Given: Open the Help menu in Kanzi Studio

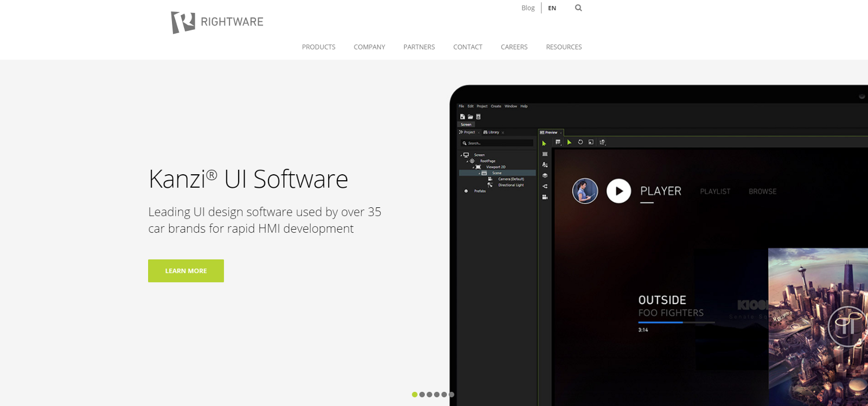Looking at the screenshot, I should (x=524, y=106).
